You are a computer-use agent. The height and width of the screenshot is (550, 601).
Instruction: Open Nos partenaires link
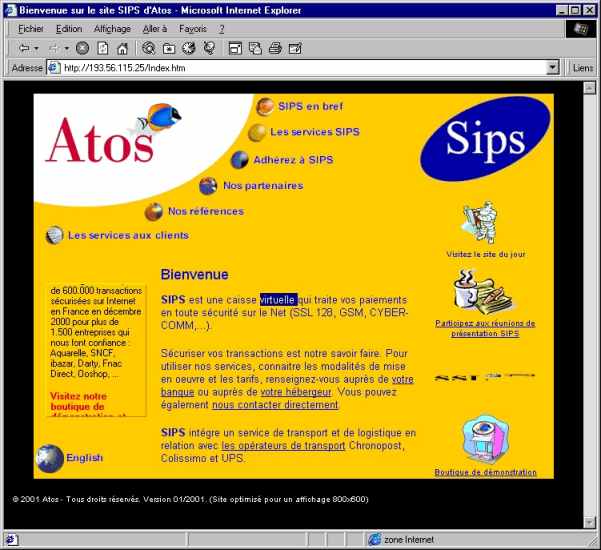click(263, 186)
